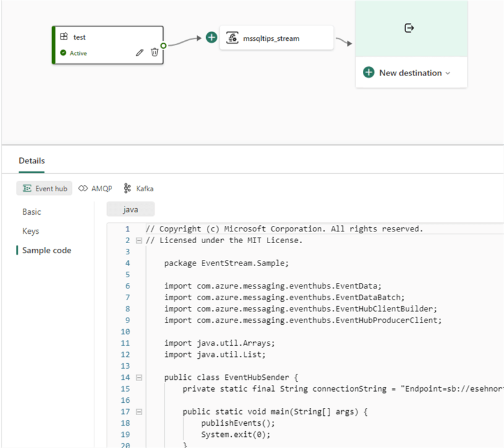504x448 pixels.
Task: Open the Keys section
Action: click(30, 231)
